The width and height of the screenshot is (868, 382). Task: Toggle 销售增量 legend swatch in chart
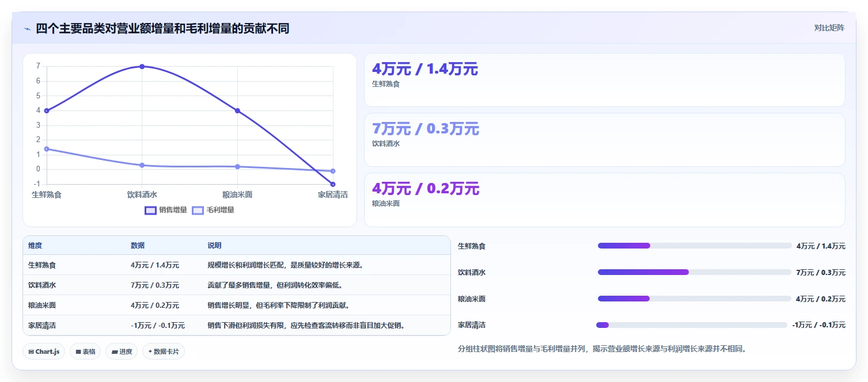click(150, 211)
